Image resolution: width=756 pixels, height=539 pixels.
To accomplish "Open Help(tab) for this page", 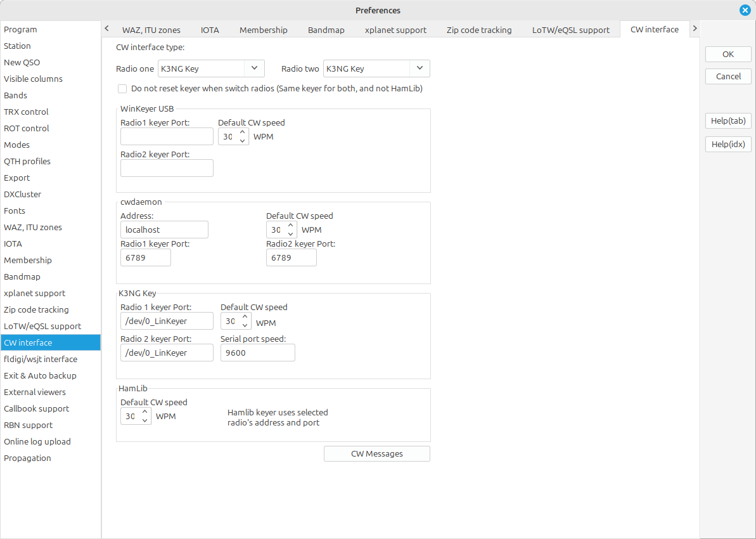I will 727,120.
